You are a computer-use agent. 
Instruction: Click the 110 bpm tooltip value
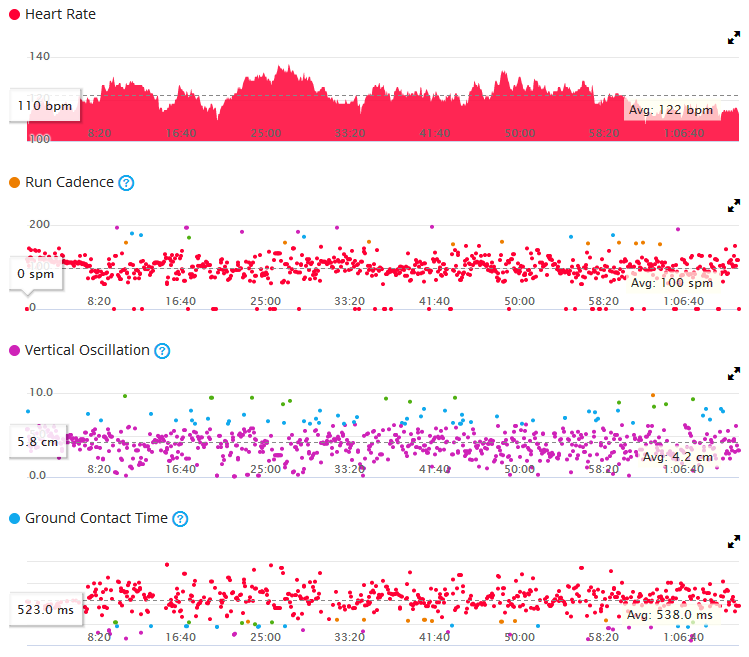(x=44, y=106)
